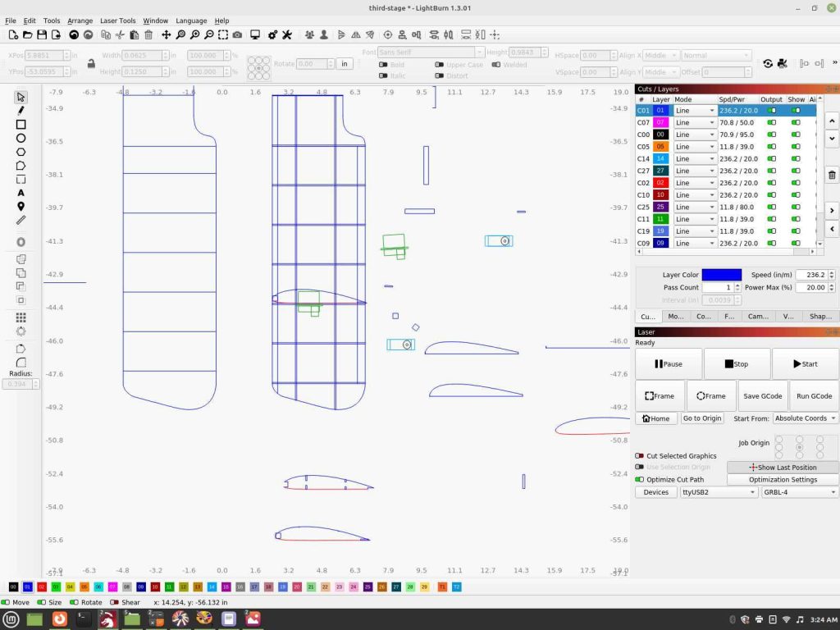Open the Start From dropdown
Viewport: 840px width, 630px height.
(x=806, y=418)
